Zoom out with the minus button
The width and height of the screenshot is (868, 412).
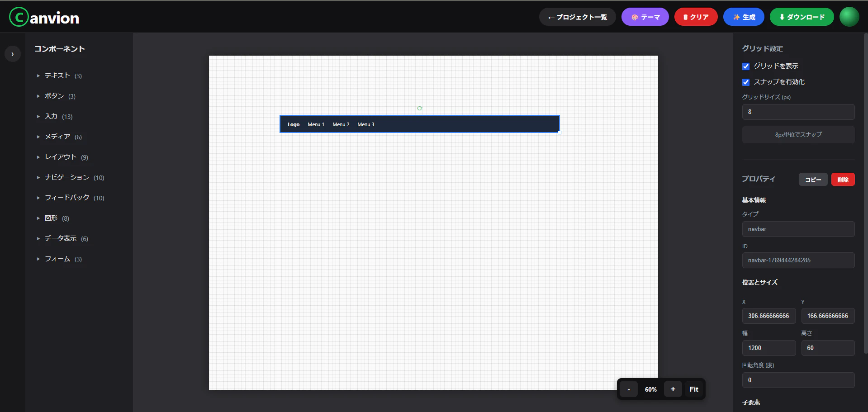[629, 389]
